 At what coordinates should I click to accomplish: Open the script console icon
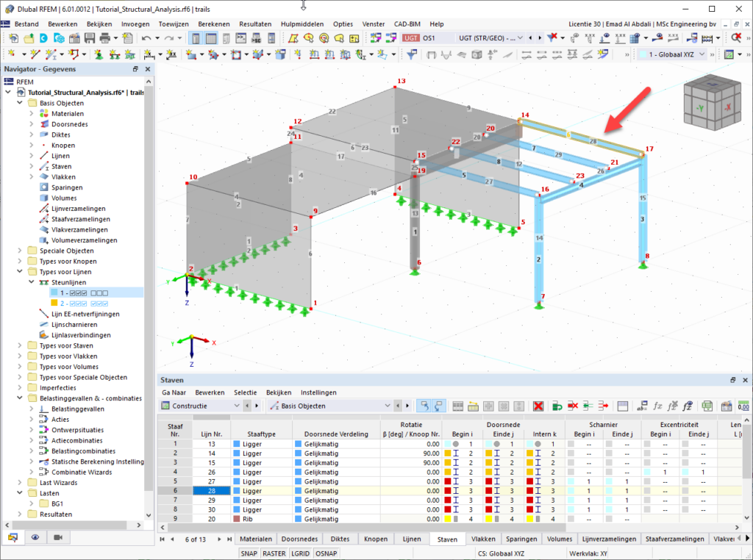coord(240,38)
